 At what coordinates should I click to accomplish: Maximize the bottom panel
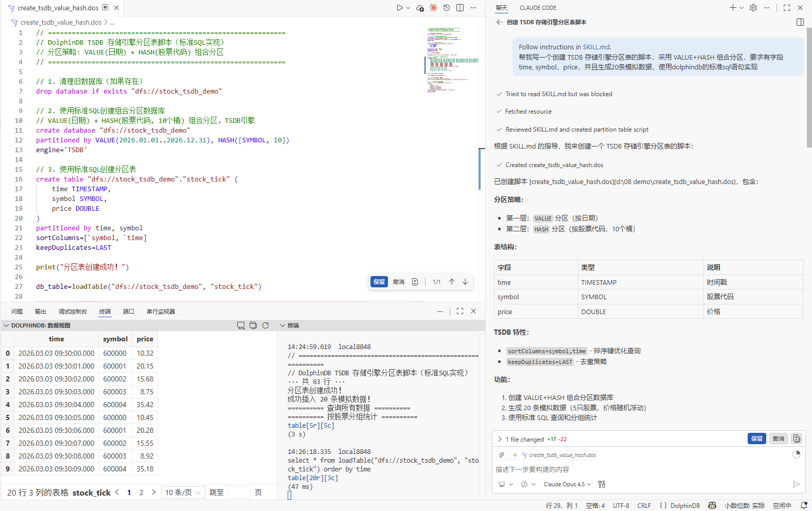[460, 312]
